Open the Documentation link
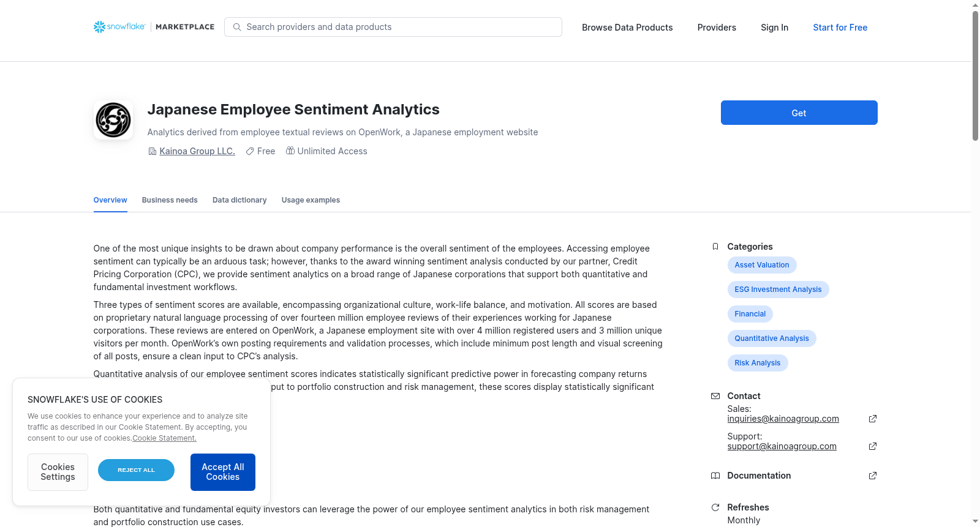This screenshot has width=980, height=527. tap(759, 476)
